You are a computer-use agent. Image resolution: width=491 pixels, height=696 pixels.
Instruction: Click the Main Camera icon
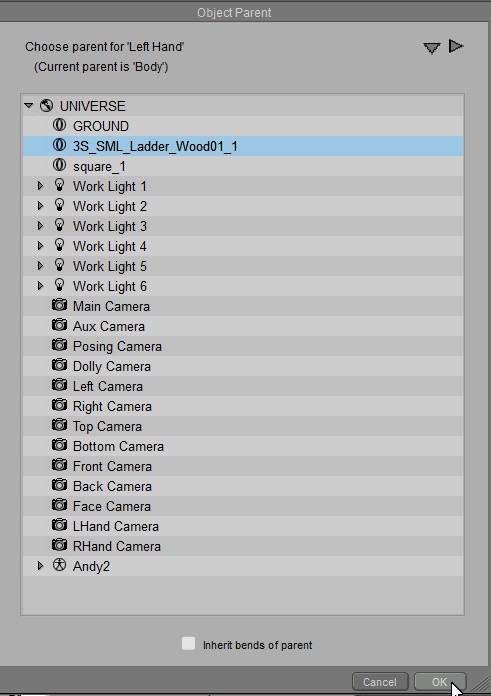click(x=59, y=305)
